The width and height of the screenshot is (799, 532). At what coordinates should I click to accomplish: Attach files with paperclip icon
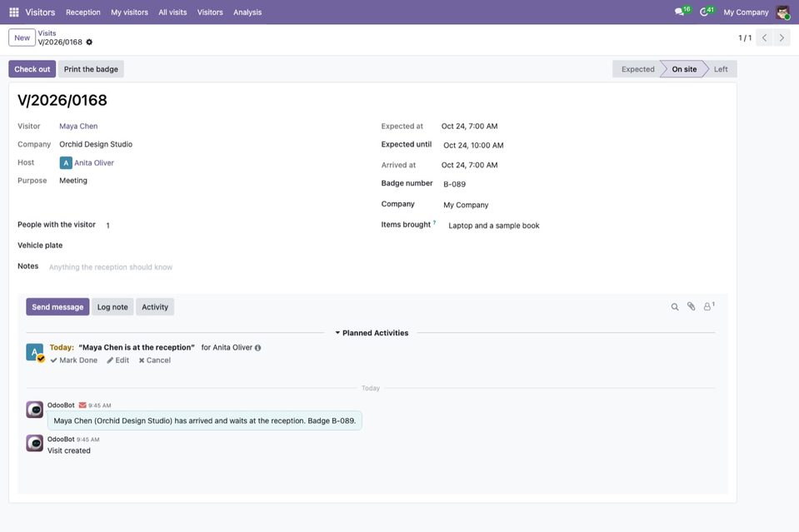pyautogui.click(x=691, y=306)
